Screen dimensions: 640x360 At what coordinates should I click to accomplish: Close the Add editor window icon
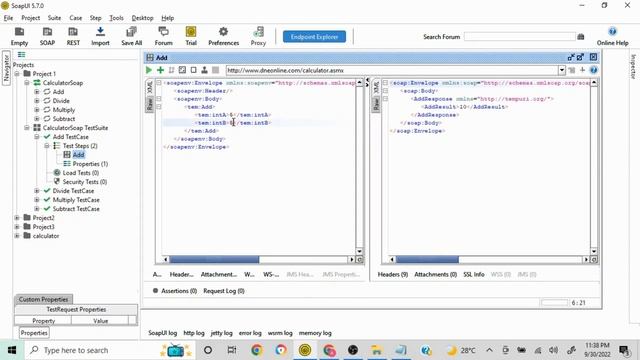[593, 57]
